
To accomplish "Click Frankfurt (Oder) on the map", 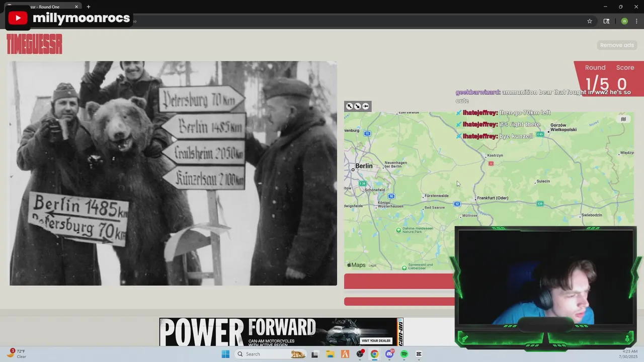I will point(492,198).
